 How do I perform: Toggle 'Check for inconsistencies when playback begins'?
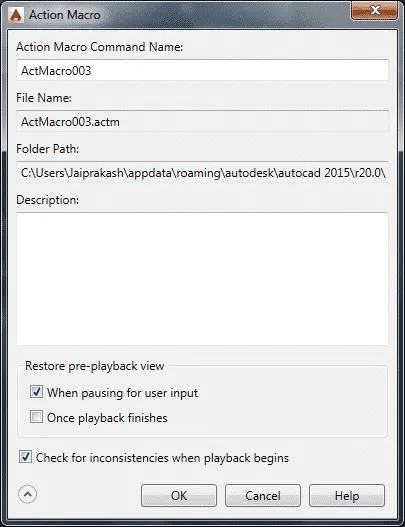point(26,457)
